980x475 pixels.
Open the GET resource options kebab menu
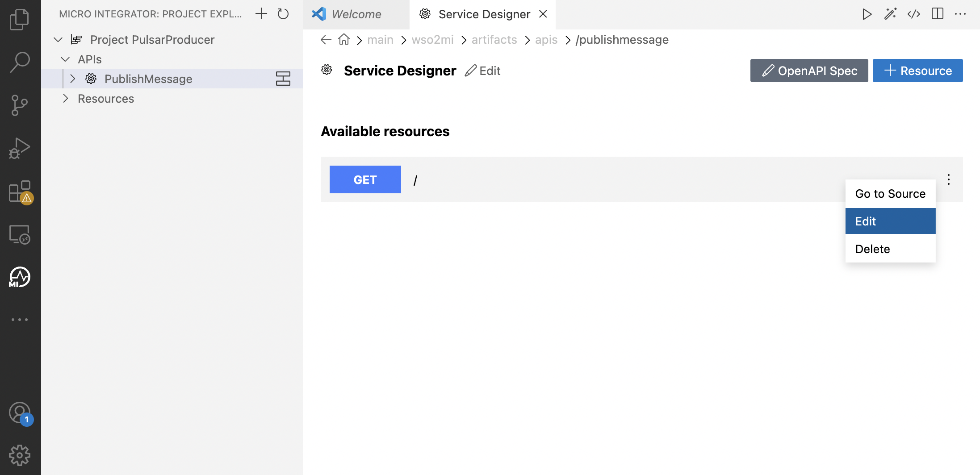pos(949,179)
